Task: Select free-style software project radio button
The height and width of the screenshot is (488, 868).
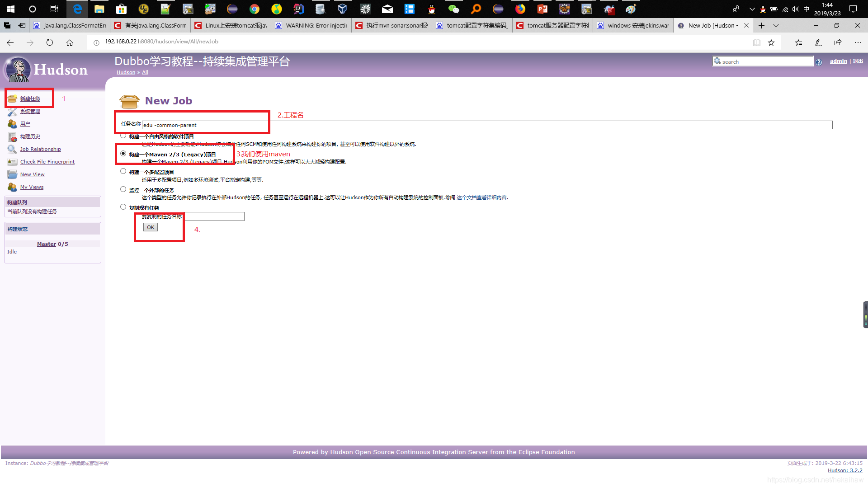Action: [x=123, y=136]
